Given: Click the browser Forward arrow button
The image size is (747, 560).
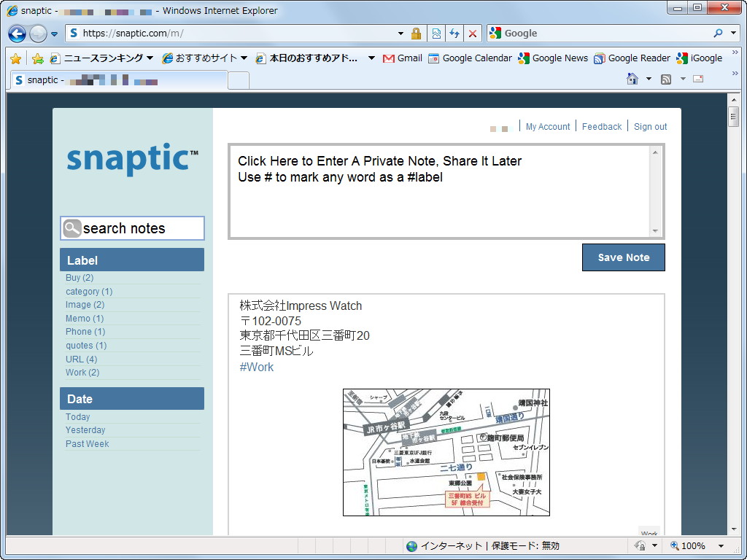Looking at the screenshot, I should pos(38,34).
